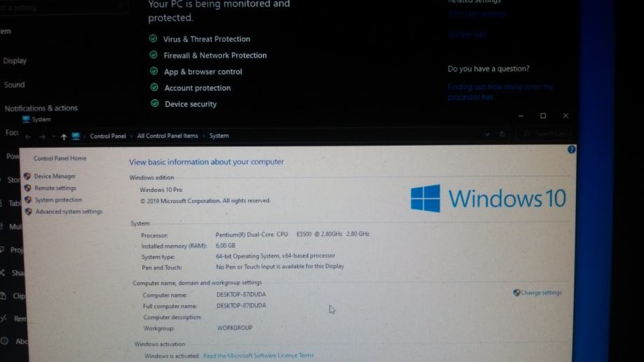The image size is (644, 362).
Task: Click the Forward arrow in System window
Action: [43, 137]
